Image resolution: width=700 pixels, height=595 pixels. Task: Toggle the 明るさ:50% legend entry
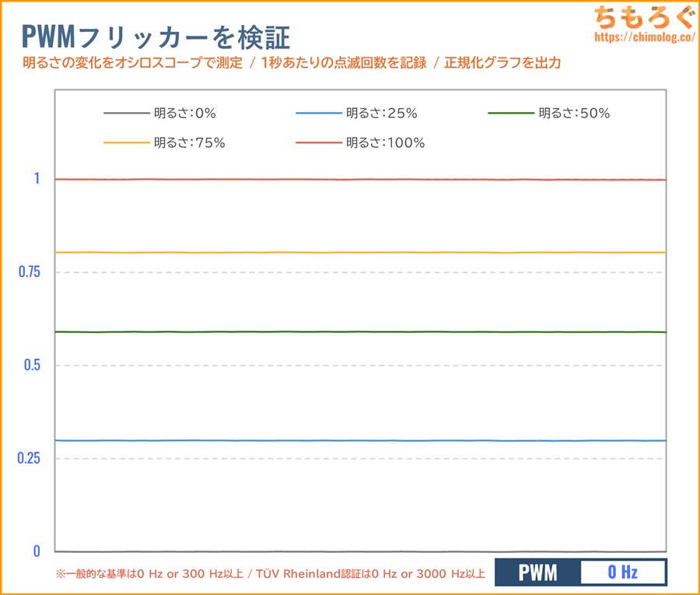(x=573, y=114)
